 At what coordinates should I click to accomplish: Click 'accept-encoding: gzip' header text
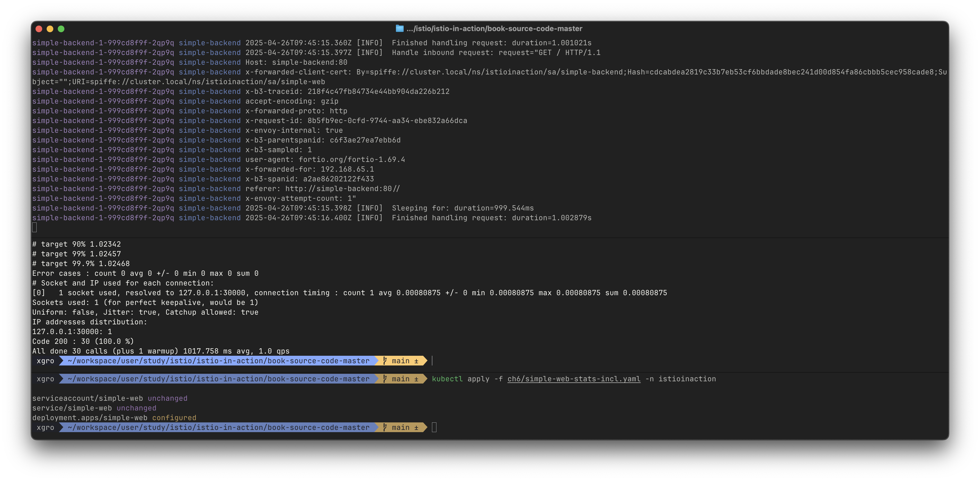[292, 101]
